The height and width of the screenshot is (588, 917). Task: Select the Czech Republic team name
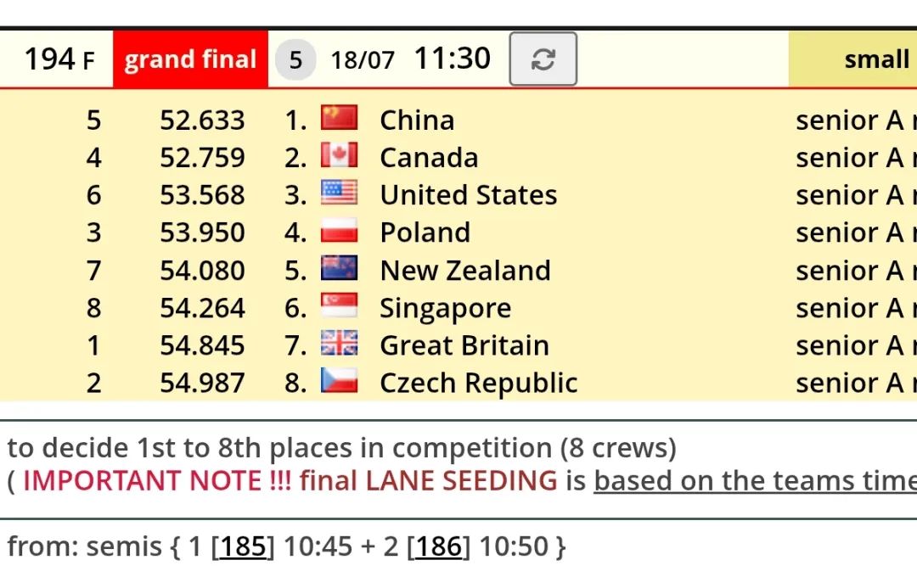(x=478, y=383)
